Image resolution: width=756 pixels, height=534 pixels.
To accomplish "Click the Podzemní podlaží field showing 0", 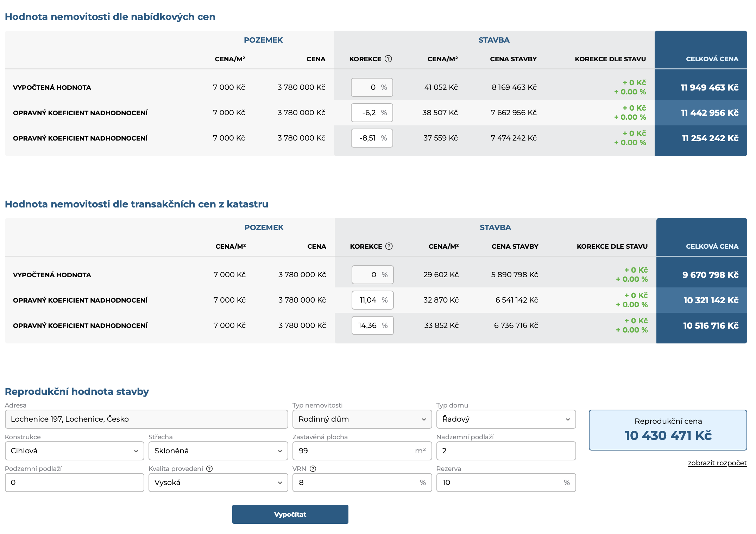I will (75, 483).
